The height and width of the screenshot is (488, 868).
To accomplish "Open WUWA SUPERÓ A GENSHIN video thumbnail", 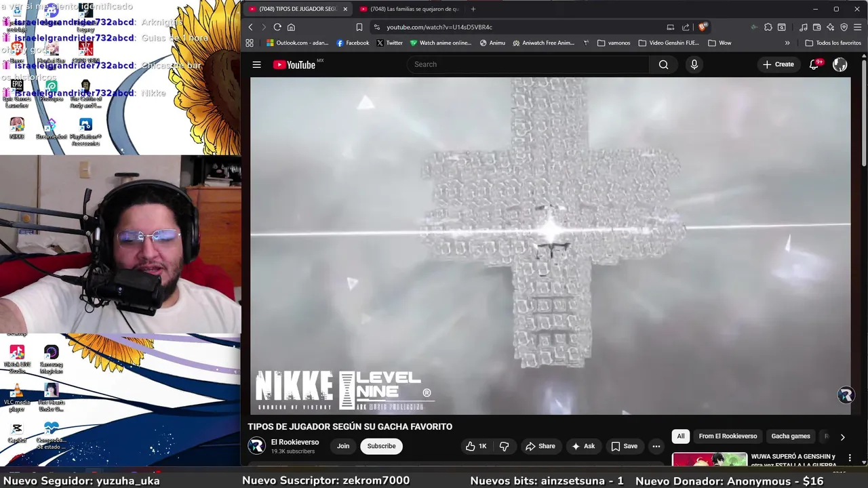I will [709, 460].
